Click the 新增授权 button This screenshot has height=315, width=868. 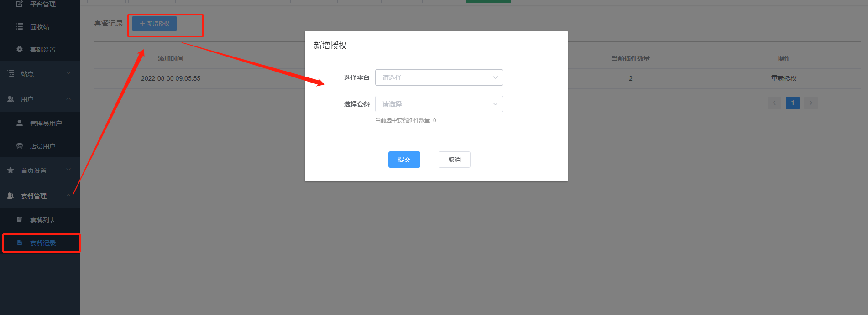(154, 24)
